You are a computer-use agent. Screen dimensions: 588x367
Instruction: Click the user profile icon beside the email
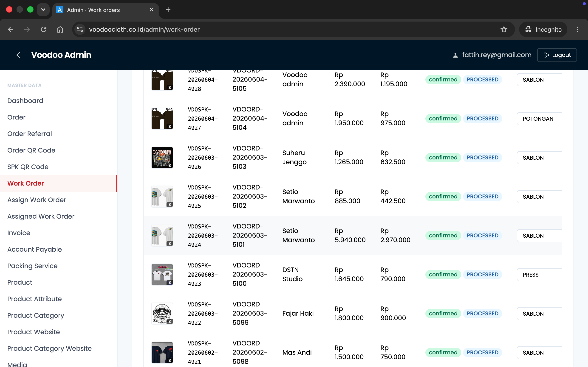pos(455,55)
